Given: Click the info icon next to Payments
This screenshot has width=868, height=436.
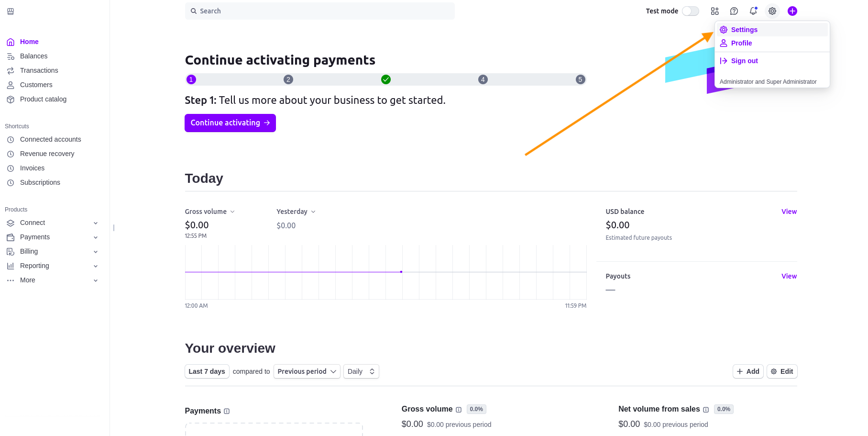Looking at the screenshot, I should point(227,411).
